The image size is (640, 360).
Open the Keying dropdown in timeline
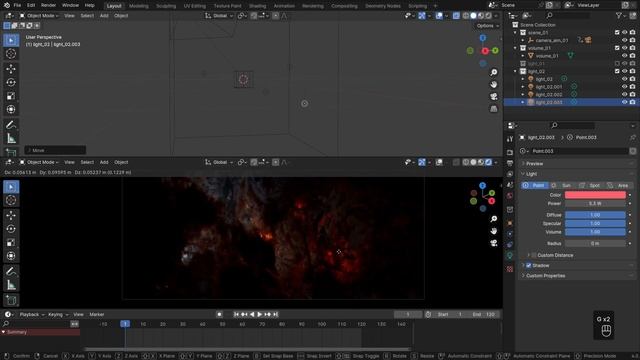(x=58, y=314)
